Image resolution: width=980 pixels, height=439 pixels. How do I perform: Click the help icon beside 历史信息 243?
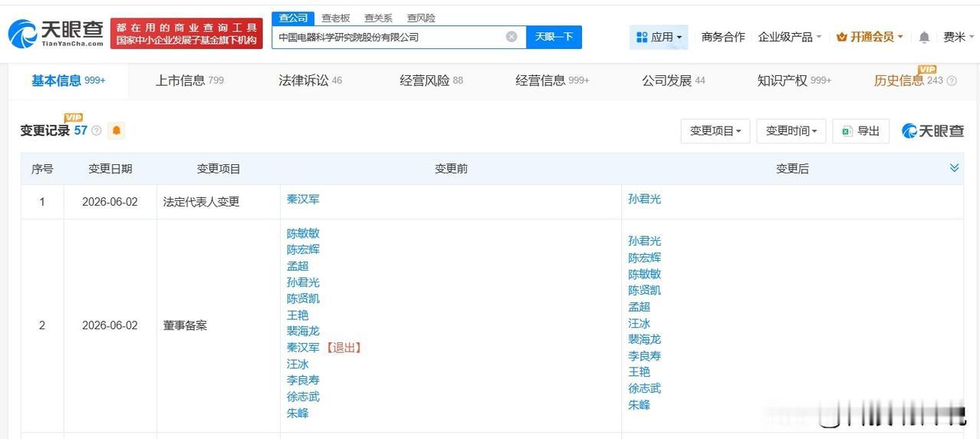952,81
